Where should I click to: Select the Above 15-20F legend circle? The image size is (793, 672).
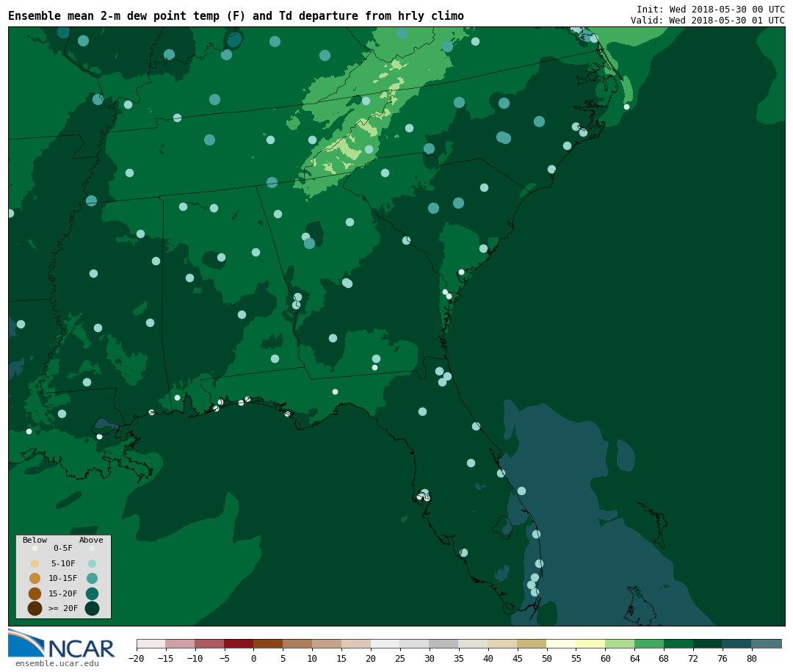(x=92, y=593)
